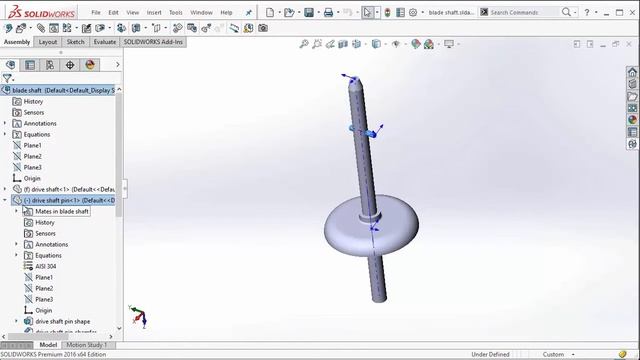Click the Section View icon
The height and width of the screenshot is (360, 640).
[343, 44]
